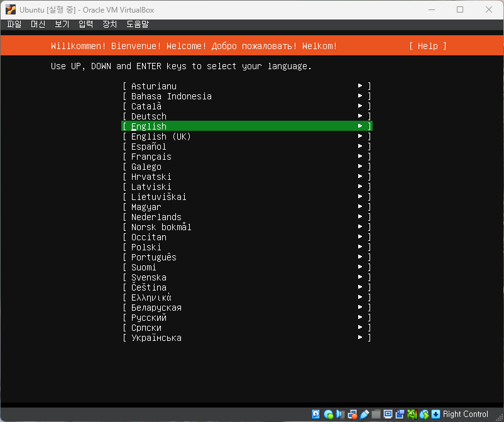This screenshot has width=504, height=422.
Task: Expand arrow on the Català row
Action: 360,106
